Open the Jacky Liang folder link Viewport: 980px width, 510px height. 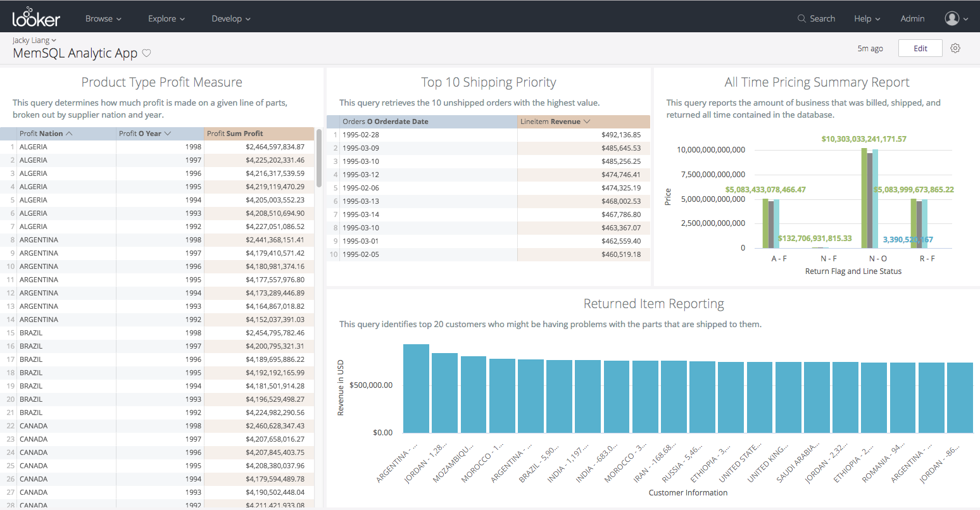[x=34, y=40]
